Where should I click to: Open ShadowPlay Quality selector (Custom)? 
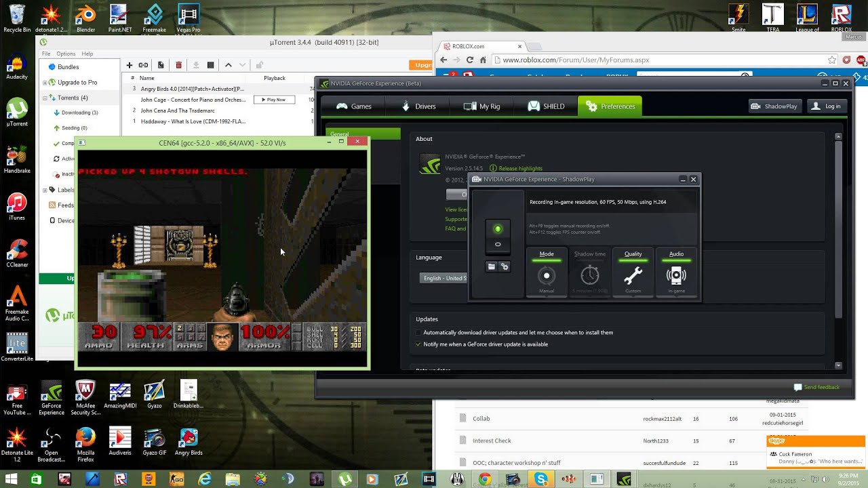pyautogui.click(x=633, y=272)
